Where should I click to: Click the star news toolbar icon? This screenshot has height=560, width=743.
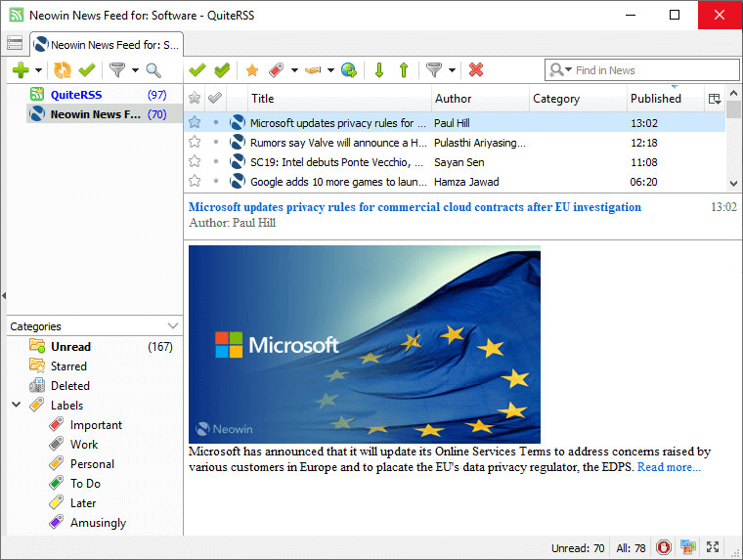252,70
